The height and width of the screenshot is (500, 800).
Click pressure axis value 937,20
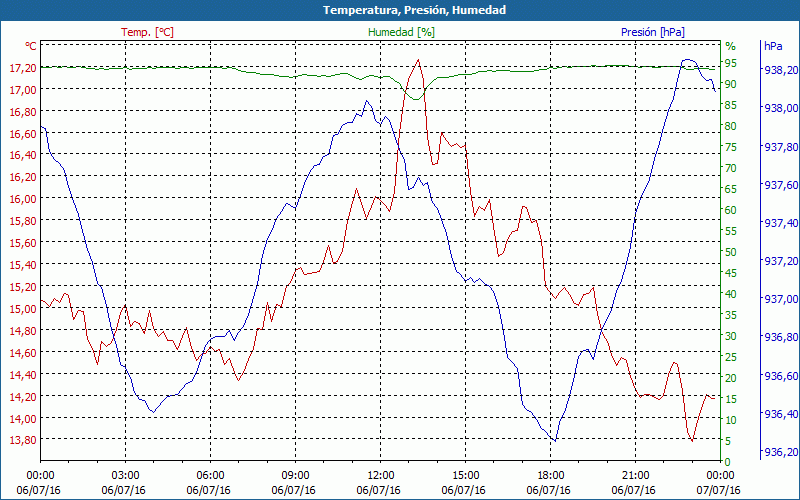point(781,261)
